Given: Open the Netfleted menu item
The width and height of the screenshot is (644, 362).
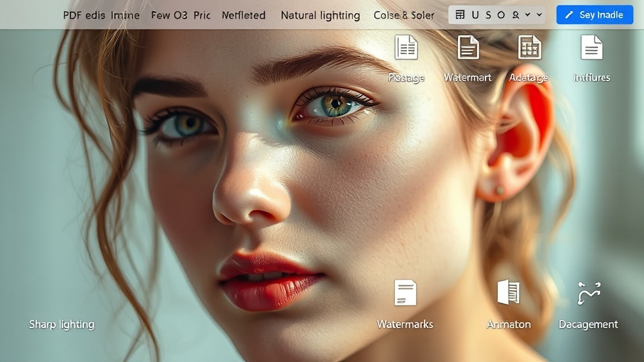Looking at the screenshot, I should tap(243, 15).
